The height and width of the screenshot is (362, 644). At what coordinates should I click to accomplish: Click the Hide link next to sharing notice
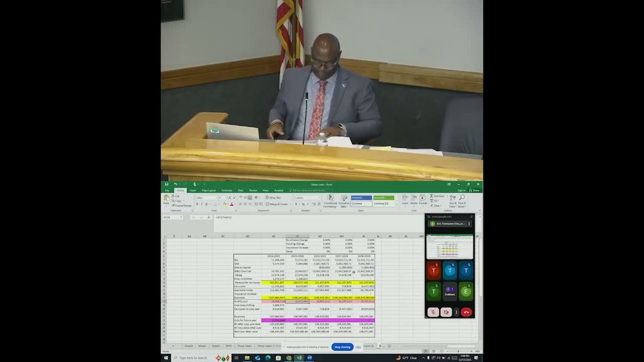point(359,347)
